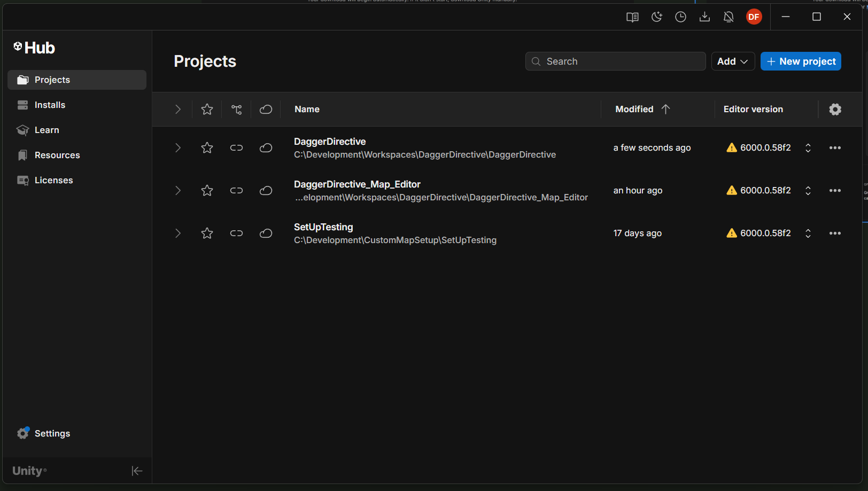The image size is (868, 491).
Task: Expand the DaggerDirective project row
Action: click(178, 148)
